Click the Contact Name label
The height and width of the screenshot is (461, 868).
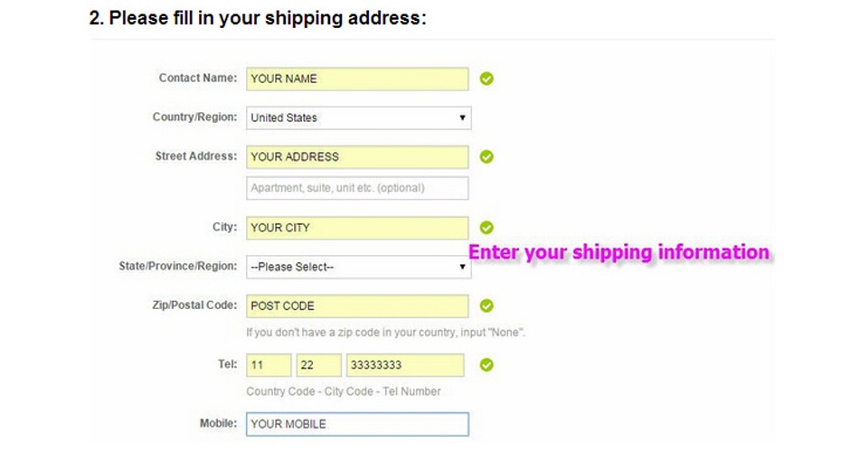coord(197,79)
